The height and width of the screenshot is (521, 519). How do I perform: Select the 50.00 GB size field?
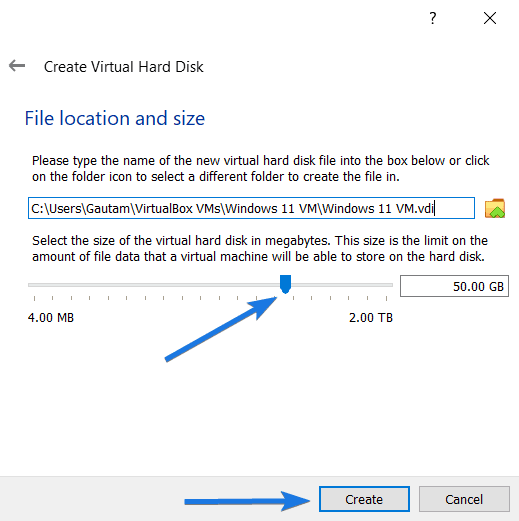tap(454, 286)
